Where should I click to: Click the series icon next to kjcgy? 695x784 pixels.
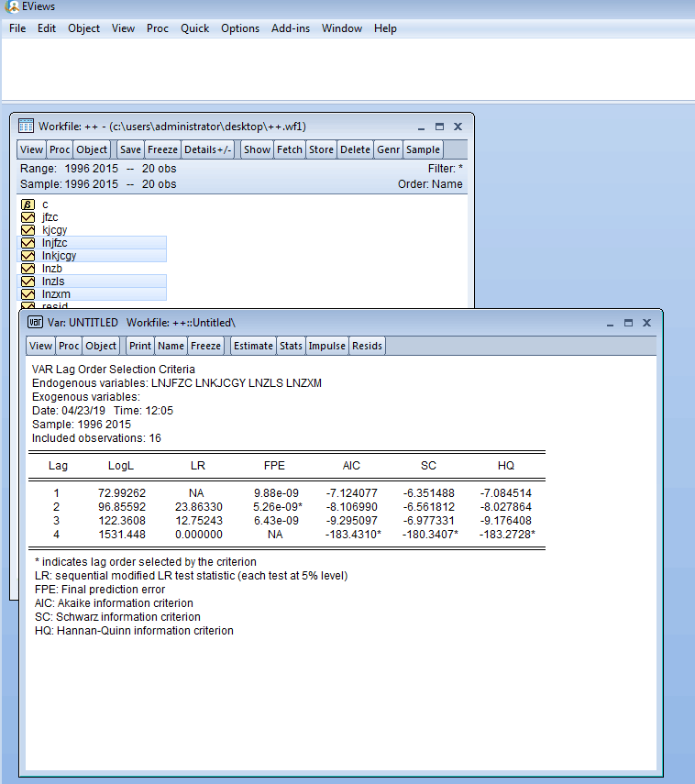point(28,230)
